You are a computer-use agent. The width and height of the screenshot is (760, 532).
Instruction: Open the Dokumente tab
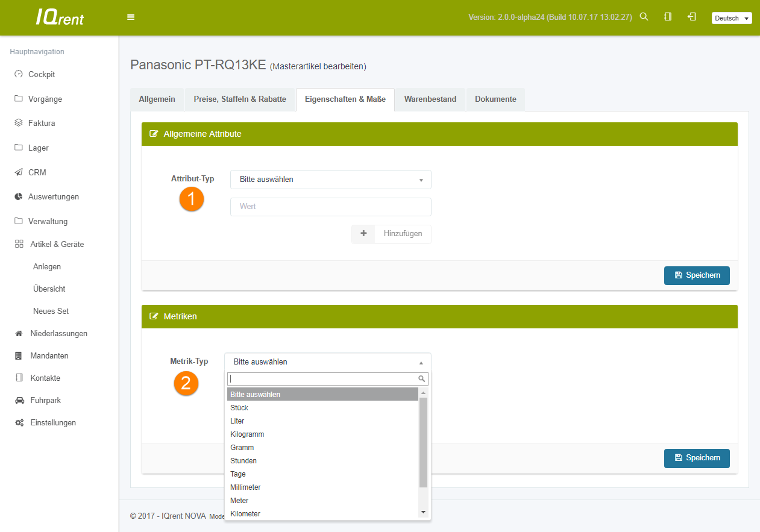(x=495, y=99)
